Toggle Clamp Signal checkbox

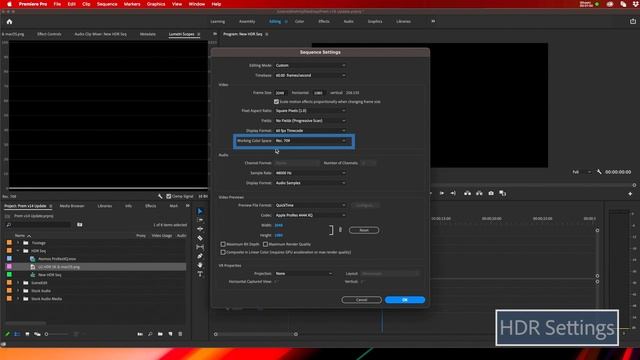click(169, 196)
